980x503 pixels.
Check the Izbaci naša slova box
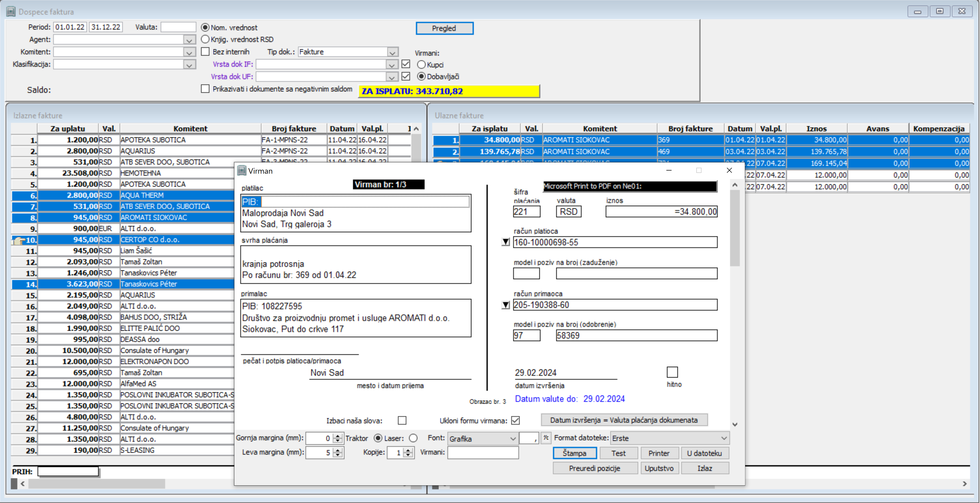[402, 420]
